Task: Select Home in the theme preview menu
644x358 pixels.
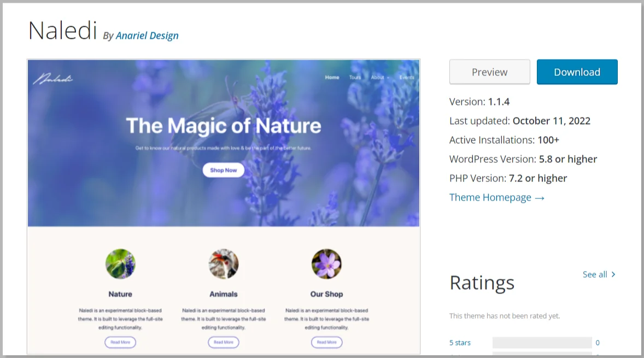Action: pyautogui.click(x=332, y=77)
